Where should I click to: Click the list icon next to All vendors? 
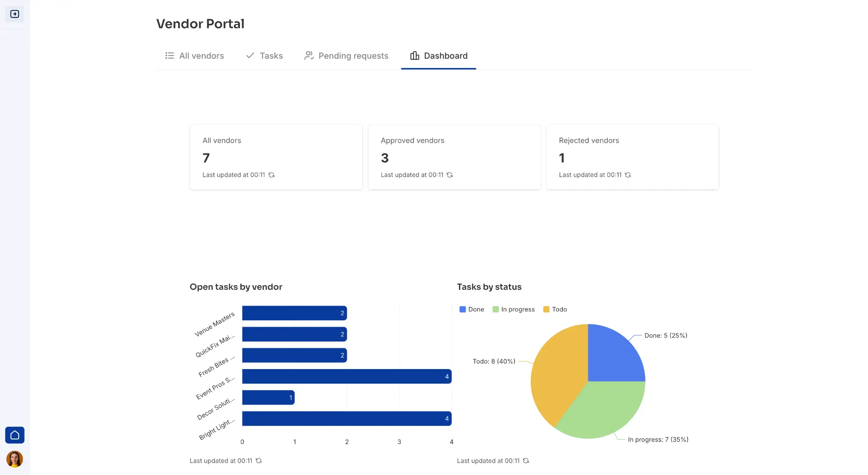[169, 56]
